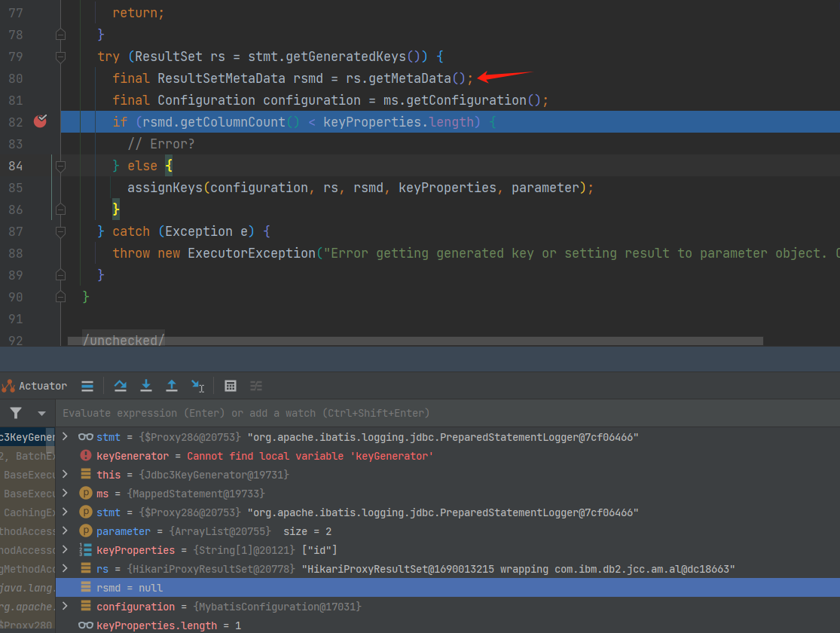Expand the keyProperties variable node
The height and width of the screenshot is (633, 840).
pyautogui.click(x=66, y=550)
